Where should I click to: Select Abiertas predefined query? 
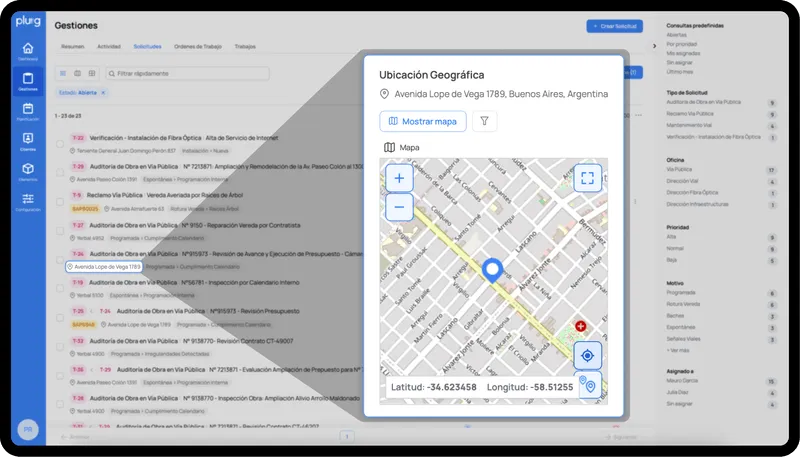(677, 35)
